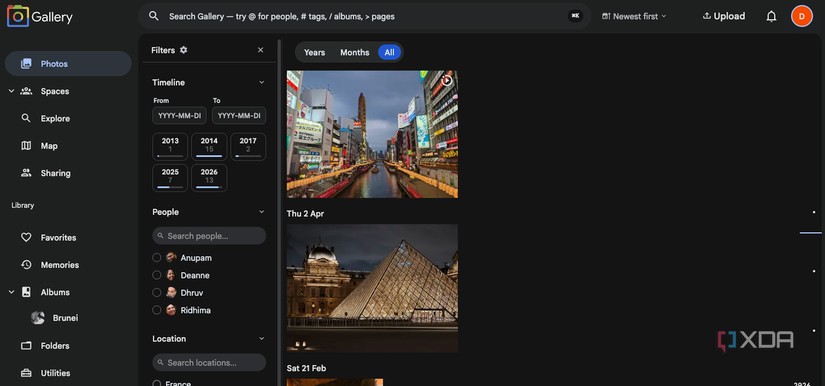Image resolution: width=825 pixels, height=386 pixels.
Task: Close the Filters panel
Action: click(260, 50)
